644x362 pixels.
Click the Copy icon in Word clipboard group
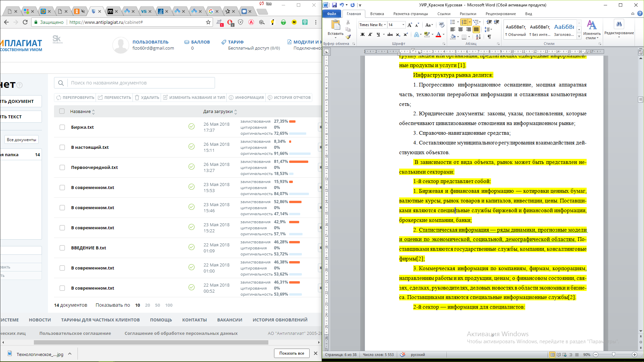point(348,29)
